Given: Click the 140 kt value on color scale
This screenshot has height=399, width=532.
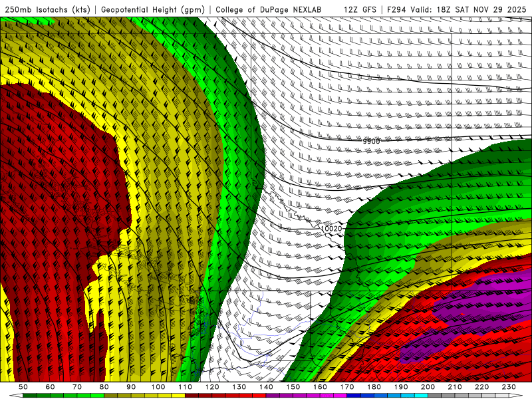Looking at the screenshot, I should tap(267, 387).
